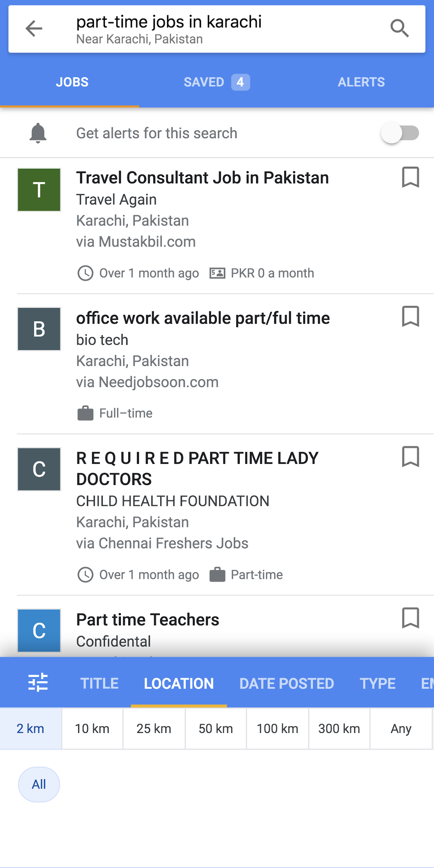
Task: Expand the Type filter
Action: pos(377,683)
